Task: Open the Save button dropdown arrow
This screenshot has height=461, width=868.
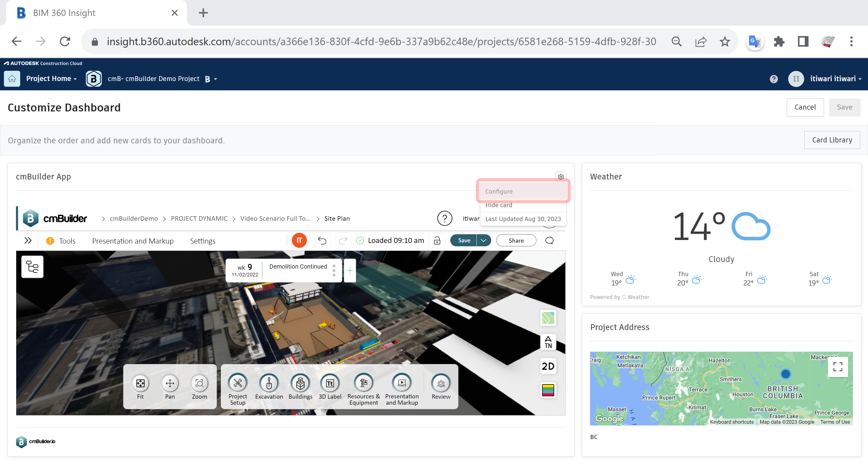Action: click(x=484, y=240)
